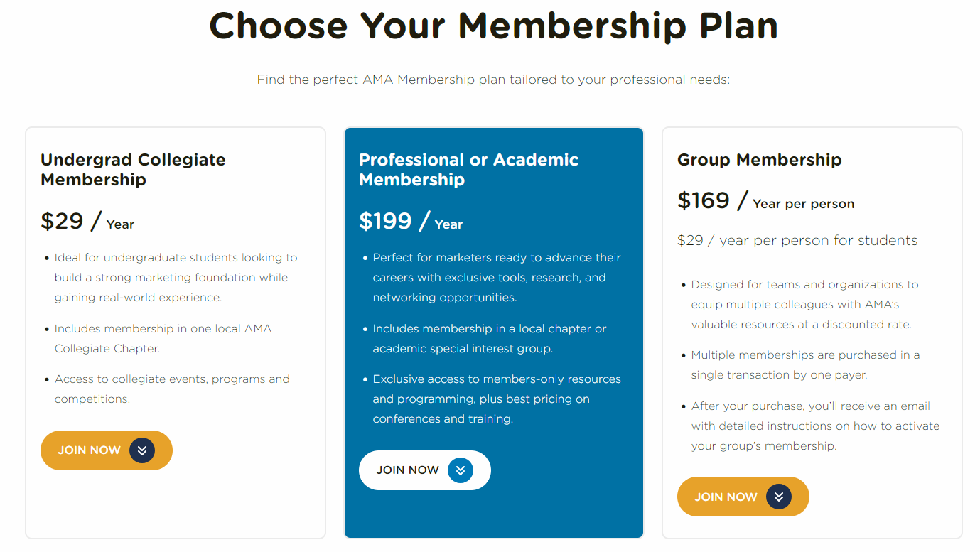This screenshot has height=552, width=980.
Task: Join now for Undergrad Collegiate Membership
Action: pyautogui.click(x=90, y=450)
